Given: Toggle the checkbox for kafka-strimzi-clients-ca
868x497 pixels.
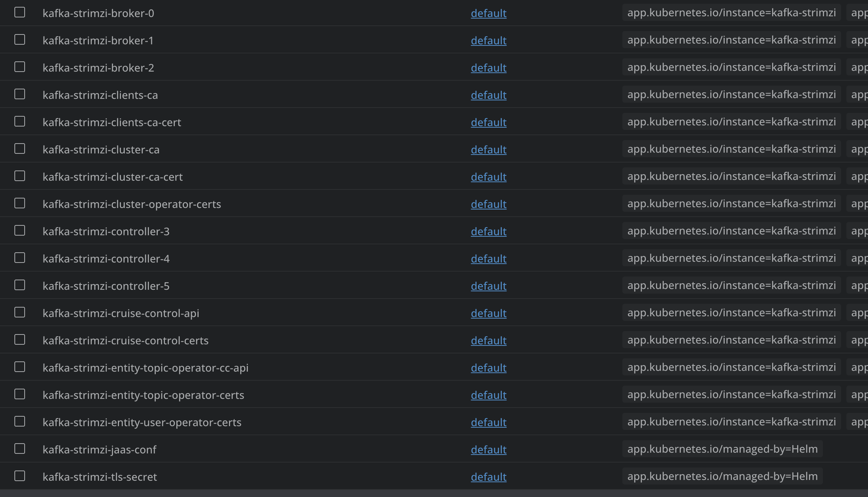Looking at the screenshot, I should [20, 94].
